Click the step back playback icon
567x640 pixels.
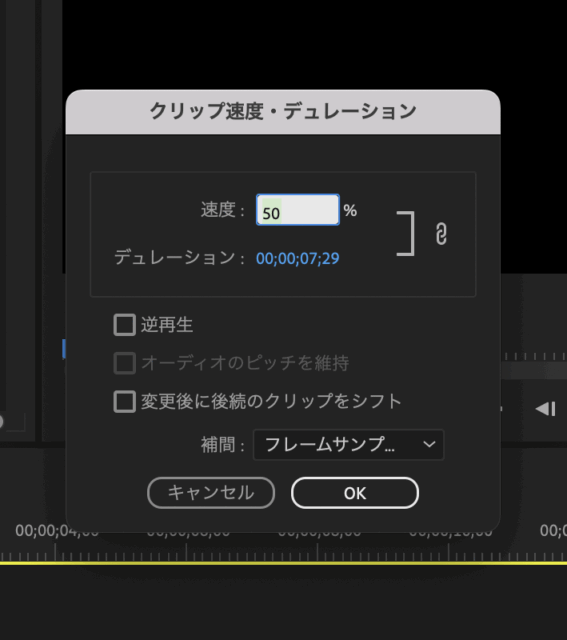coord(546,409)
